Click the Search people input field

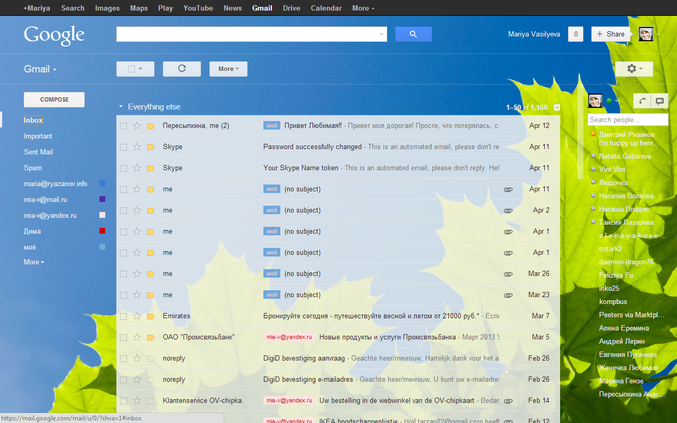tap(625, 120)
